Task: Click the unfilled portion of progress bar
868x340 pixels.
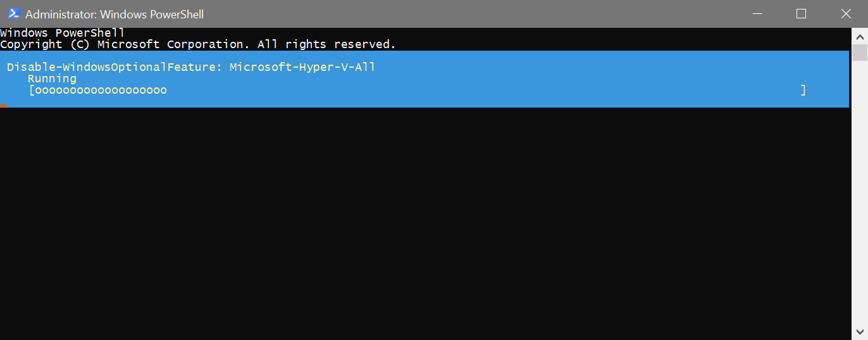Action: 484,91
